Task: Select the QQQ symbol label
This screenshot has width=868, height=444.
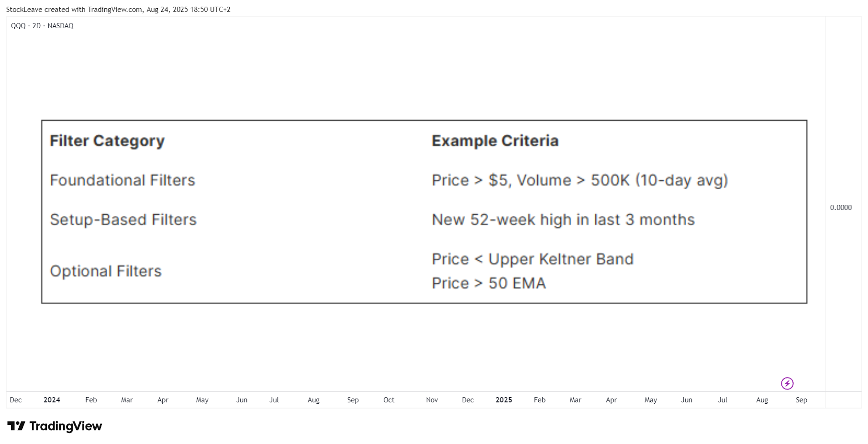Action: [18, 26]
